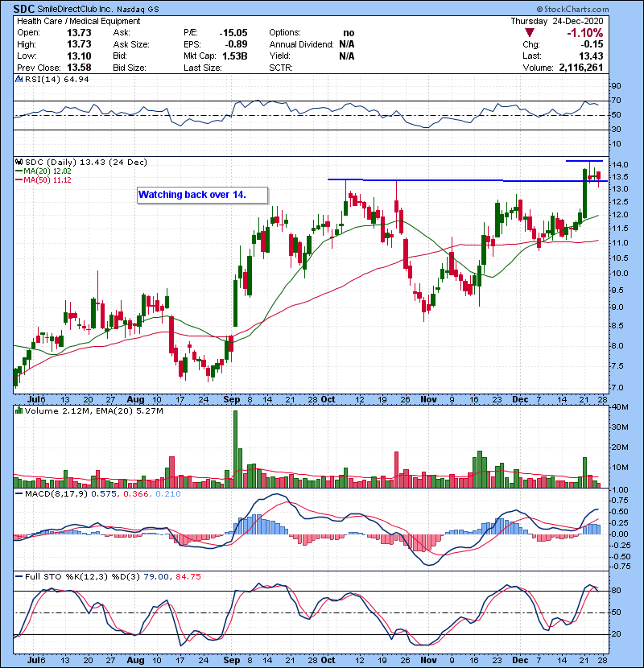The height and width of the screenshot is (668, 644).
Task: Click the RSI(14) 64.94 indicator label
Action: point(56,79)
